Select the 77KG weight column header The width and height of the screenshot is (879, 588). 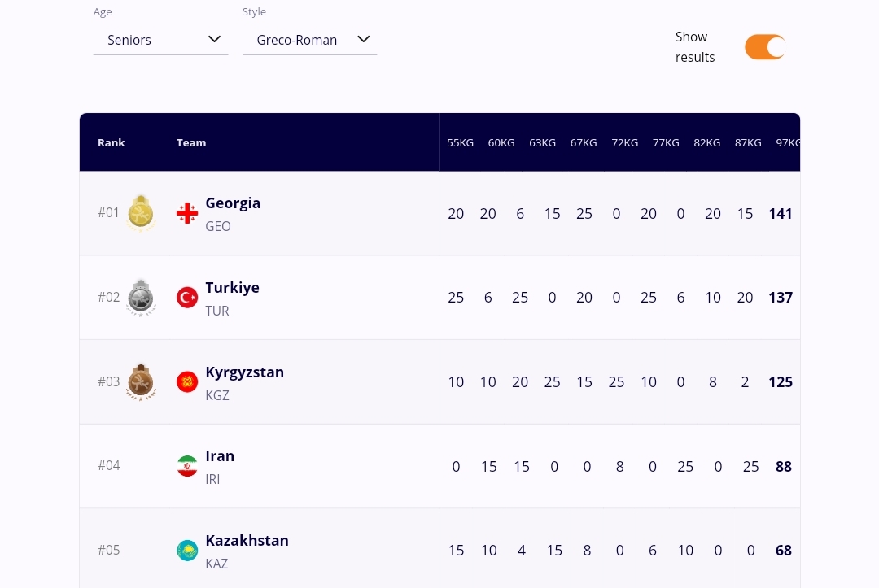666,143
